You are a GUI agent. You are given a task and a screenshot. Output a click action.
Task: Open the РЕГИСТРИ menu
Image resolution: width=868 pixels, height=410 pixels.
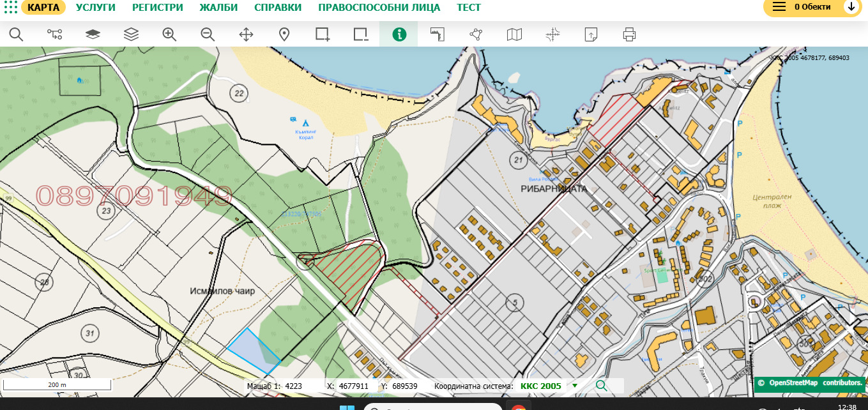(158, 8)
